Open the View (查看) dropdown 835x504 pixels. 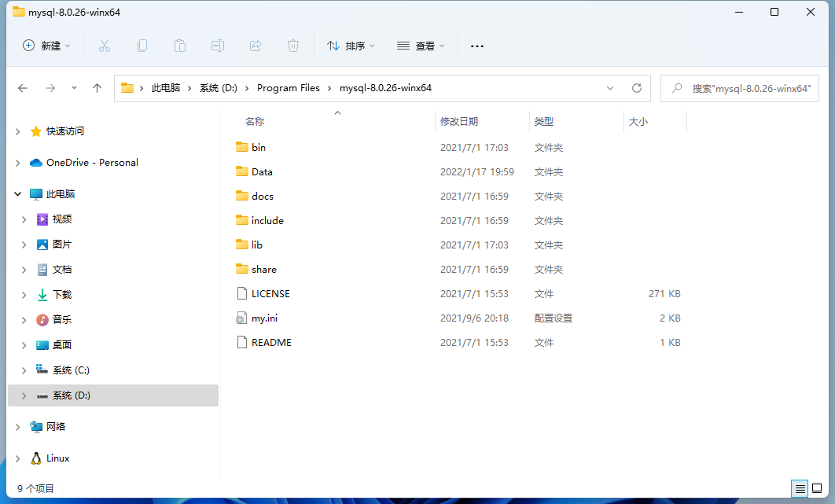pyautogui.click(x=421, y=46)
